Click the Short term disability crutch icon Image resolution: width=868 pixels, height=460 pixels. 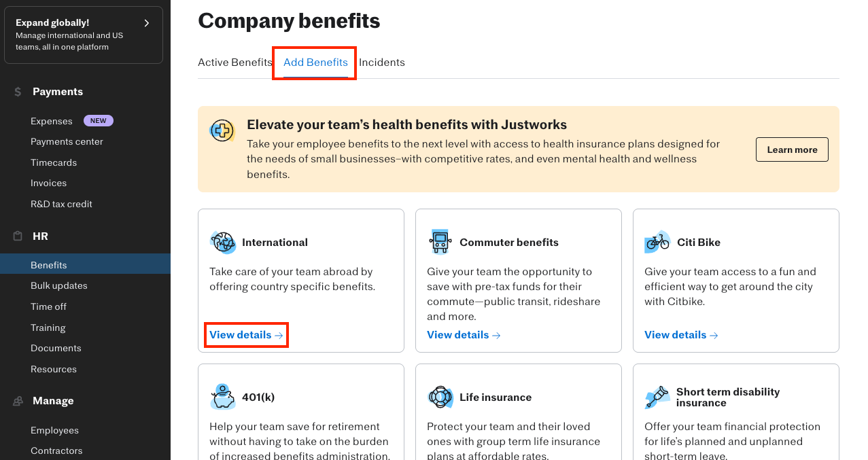(x=657, y=397)
